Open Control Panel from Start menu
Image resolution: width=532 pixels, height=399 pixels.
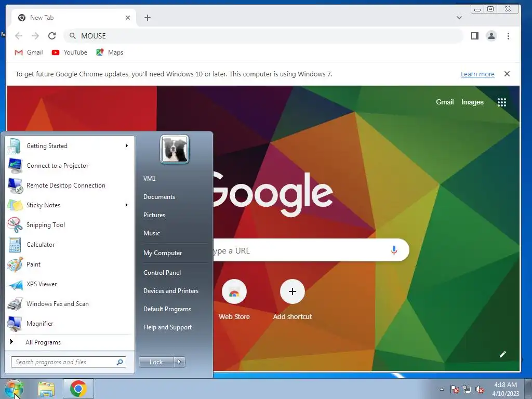[x=162, y=272]
